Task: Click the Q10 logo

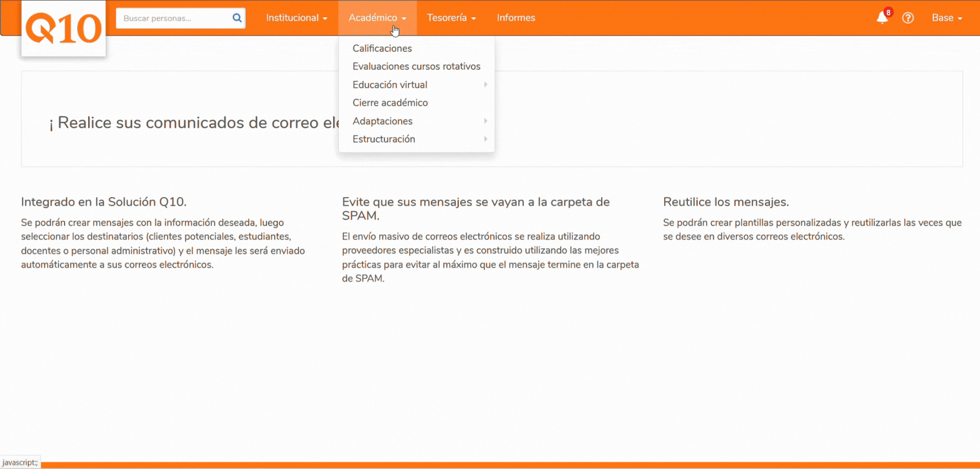Action: (64, 28)
